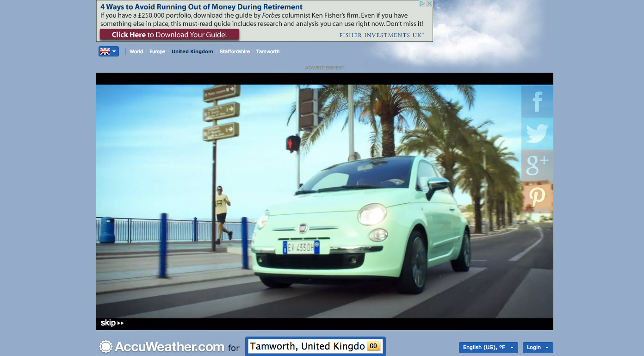Image resolution: width=644 pixels, height=356 pixels.
Task: Open the United Kingdom breadcrumb
Action: (x=192, y=51)
